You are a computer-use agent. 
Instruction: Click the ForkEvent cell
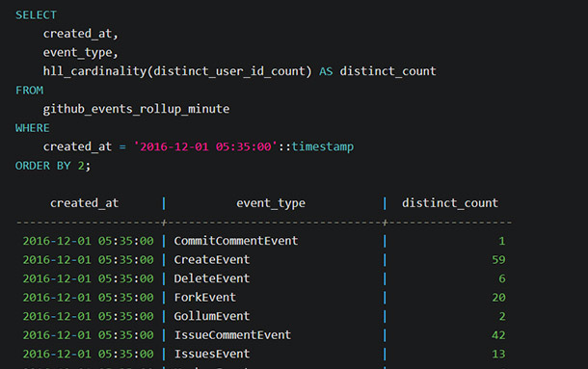point(205,298)
